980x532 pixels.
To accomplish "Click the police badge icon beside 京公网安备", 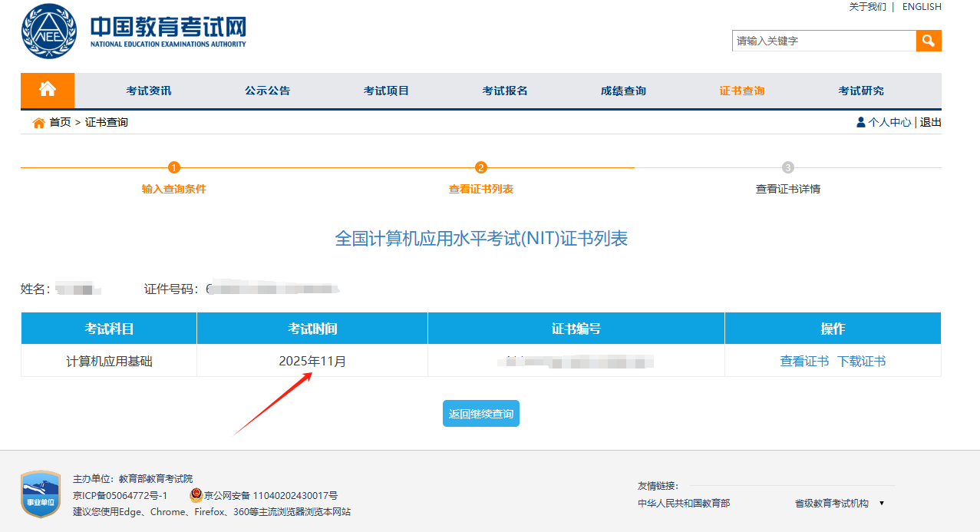I will click(196, 495).
